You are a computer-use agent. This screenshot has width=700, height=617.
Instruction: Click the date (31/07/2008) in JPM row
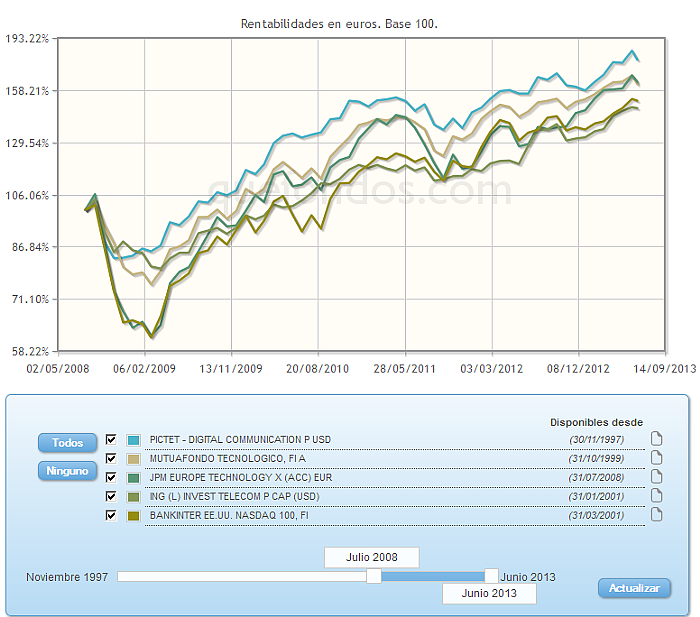pyautogui.click(x=596, y=478)
